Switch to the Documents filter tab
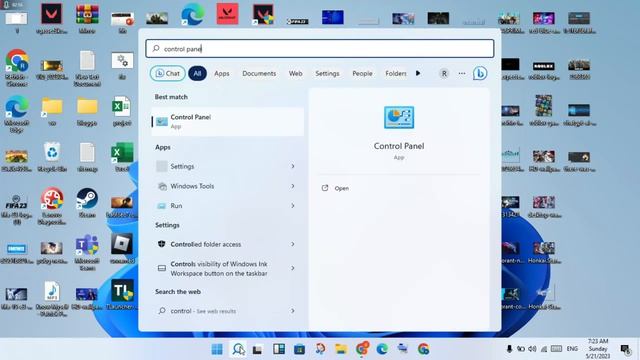 tap(259, 73)
